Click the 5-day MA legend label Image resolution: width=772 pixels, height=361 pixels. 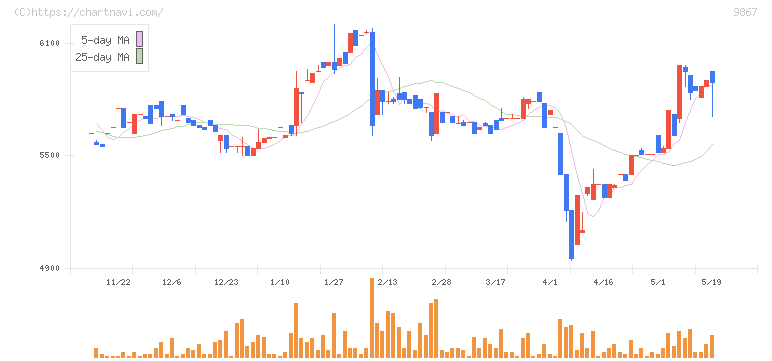tap(105, 40)
